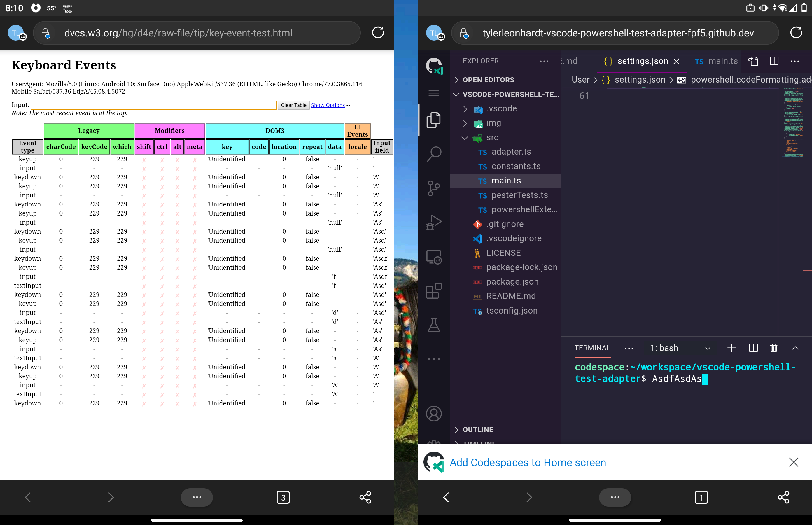
Task: Close the settings.json tab
Action: (677, 61)
